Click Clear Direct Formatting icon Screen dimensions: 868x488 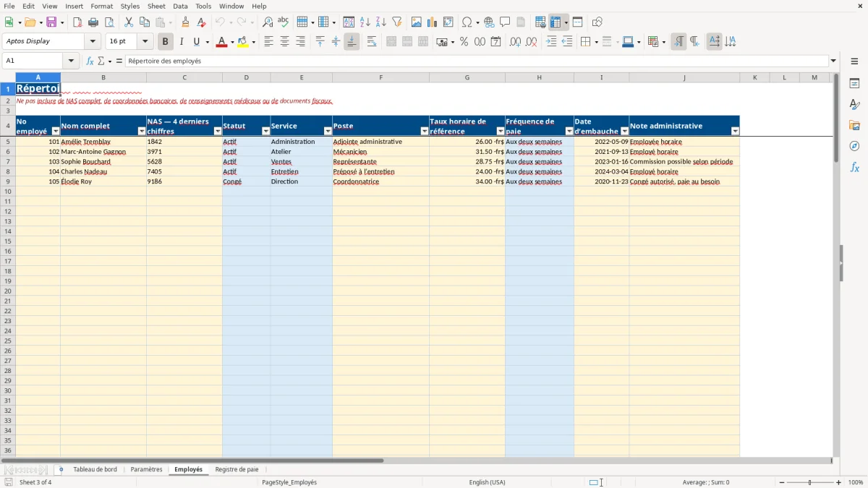tap(202, 22)
